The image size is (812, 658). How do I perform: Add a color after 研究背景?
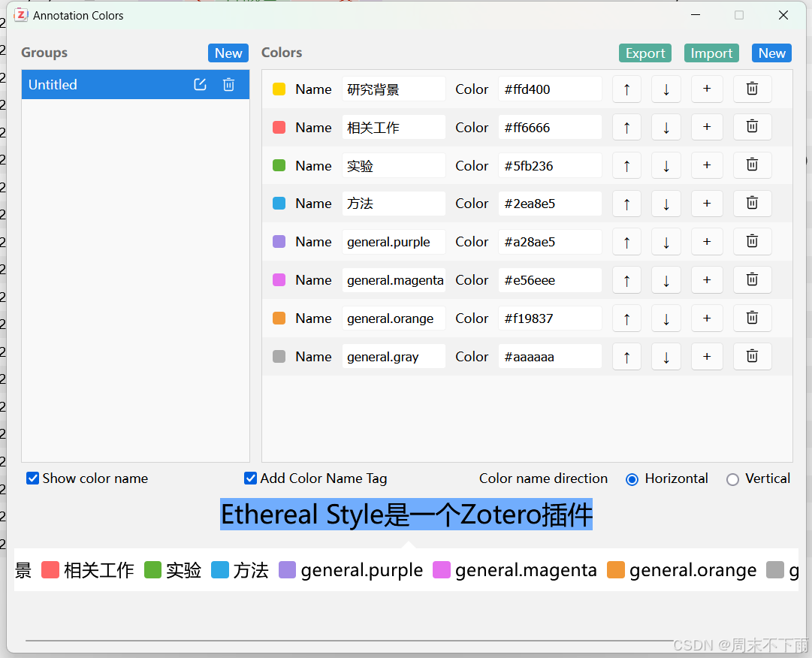(x=707, y=89)
